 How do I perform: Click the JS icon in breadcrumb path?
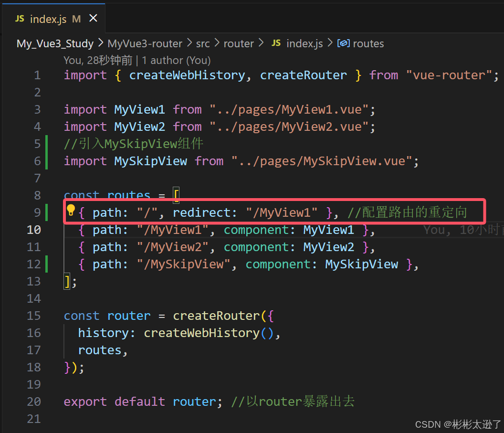point(276,43)
